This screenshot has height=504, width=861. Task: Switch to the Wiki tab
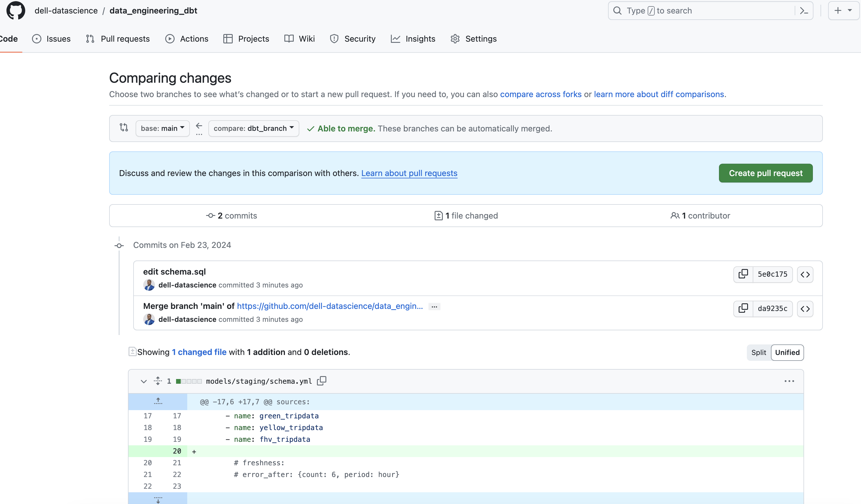point(300,39)
